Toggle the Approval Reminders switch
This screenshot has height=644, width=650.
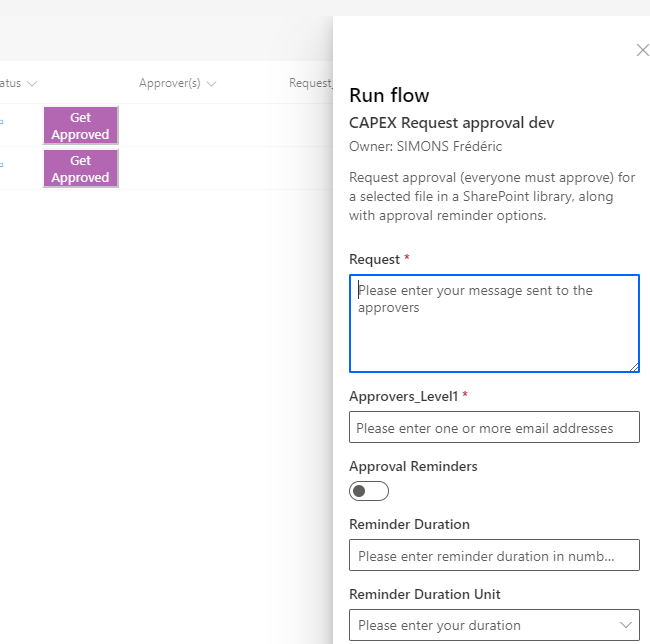[x=369, y=491]
